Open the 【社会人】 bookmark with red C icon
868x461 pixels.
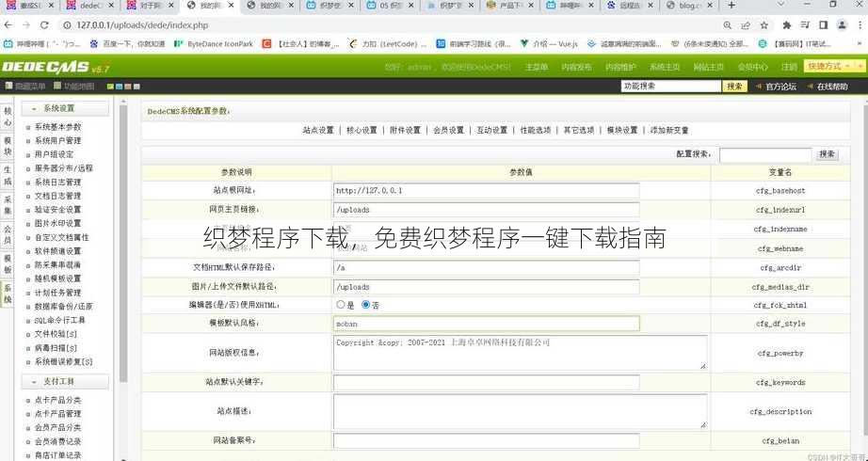(301, 43)
